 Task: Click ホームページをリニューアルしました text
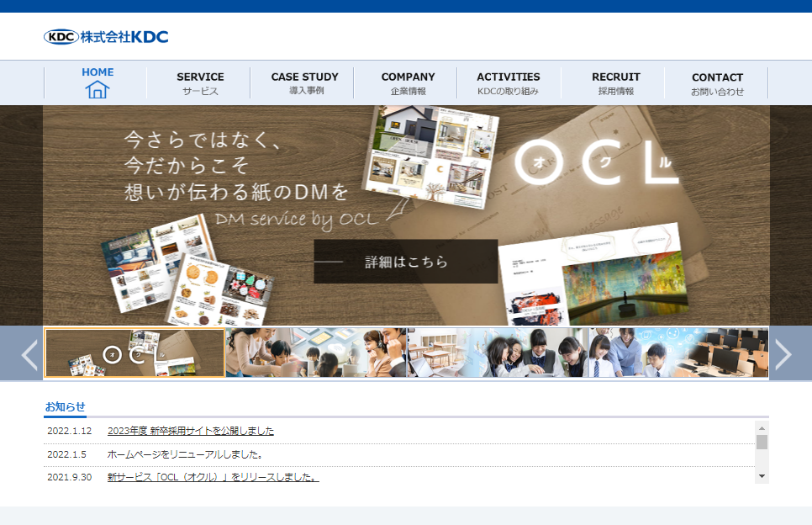pyautogui.click(x=187, y=454)
